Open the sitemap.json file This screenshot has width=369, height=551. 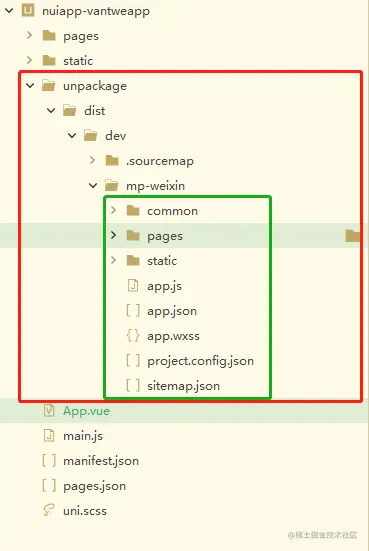coord(183,386)
